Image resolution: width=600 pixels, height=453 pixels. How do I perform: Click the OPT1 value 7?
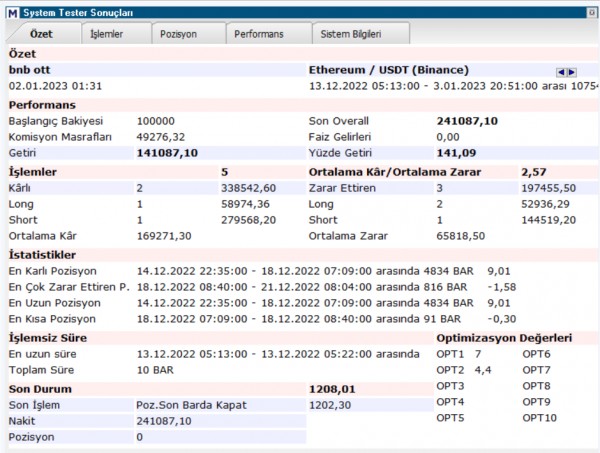pos(478,354)
